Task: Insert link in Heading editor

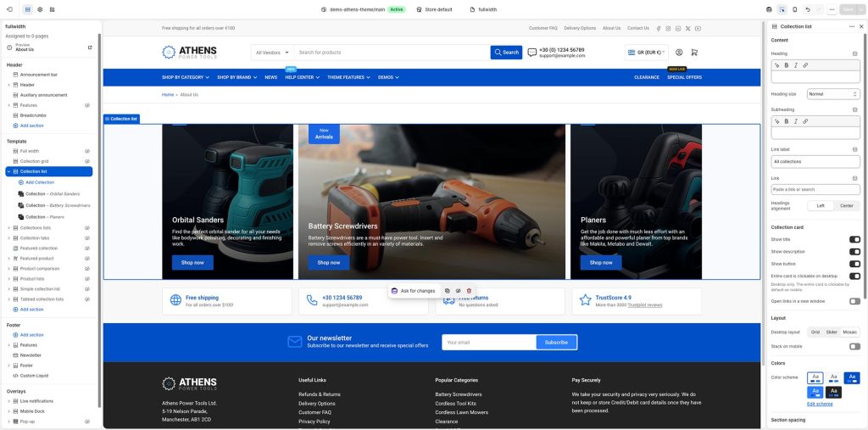Action: click(x=805, y=65)
